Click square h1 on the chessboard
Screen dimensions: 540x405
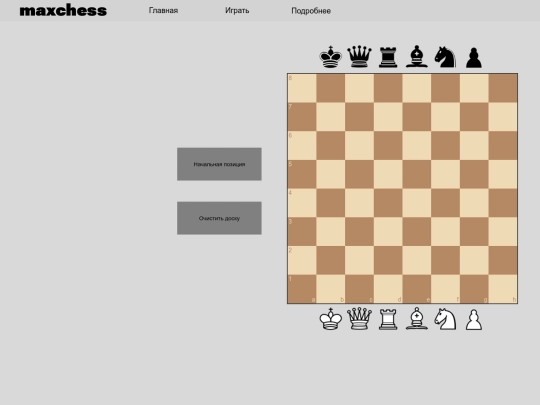503,289
